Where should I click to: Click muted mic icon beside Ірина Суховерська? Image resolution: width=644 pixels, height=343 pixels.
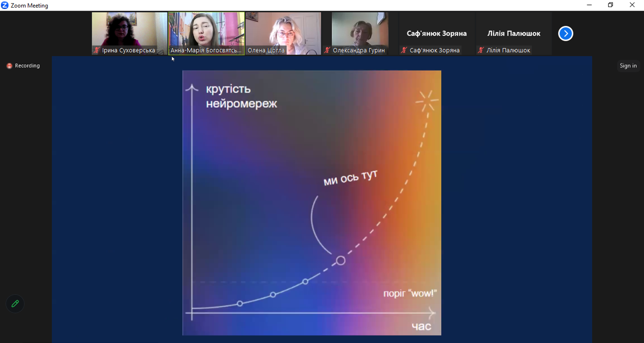click(x=97, y=50)
